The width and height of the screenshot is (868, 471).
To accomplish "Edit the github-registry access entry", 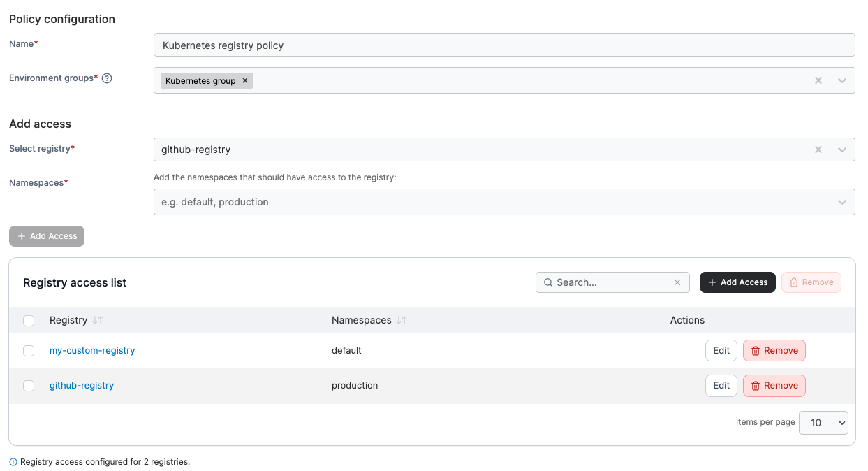I will pos(721,386).
